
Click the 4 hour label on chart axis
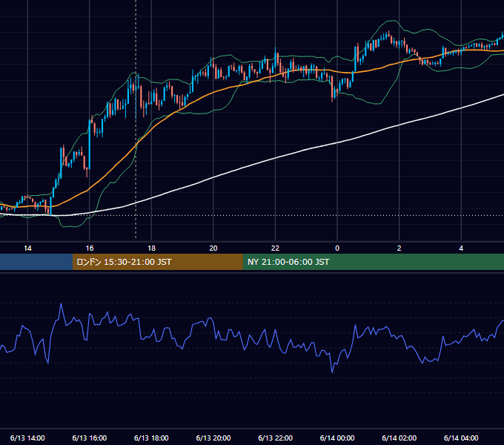point(461,248)
